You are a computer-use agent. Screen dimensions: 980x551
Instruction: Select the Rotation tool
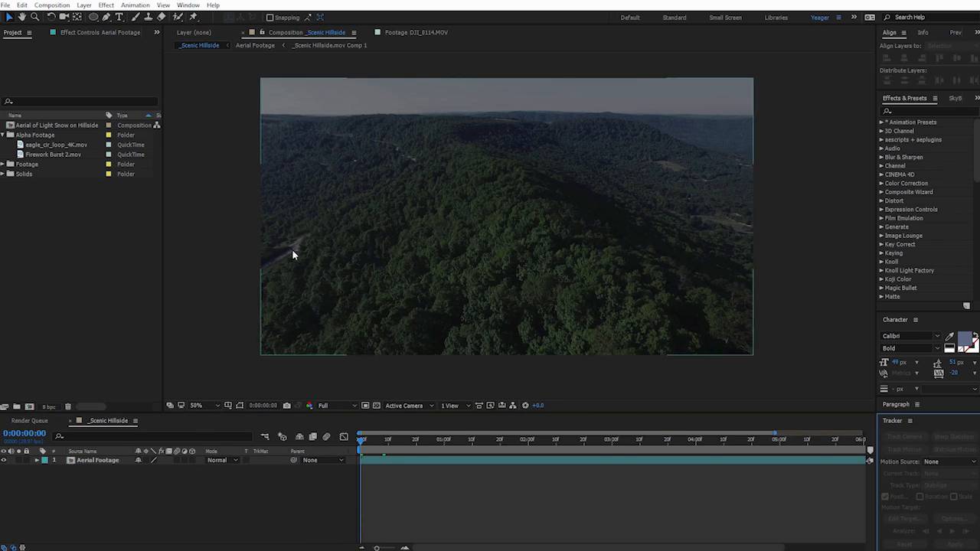[x=51, y=17]
